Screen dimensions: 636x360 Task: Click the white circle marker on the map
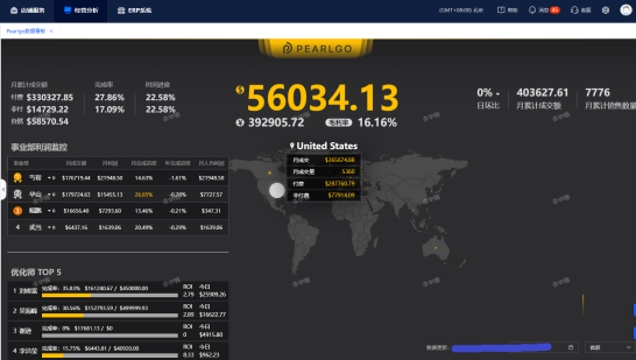[x=277, y=190]
